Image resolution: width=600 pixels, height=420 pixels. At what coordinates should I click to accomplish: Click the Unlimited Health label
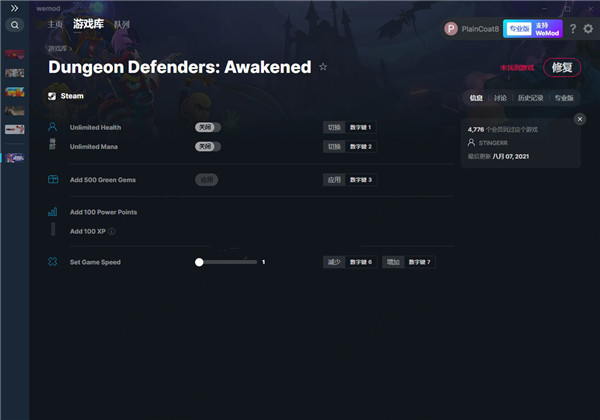95,127
